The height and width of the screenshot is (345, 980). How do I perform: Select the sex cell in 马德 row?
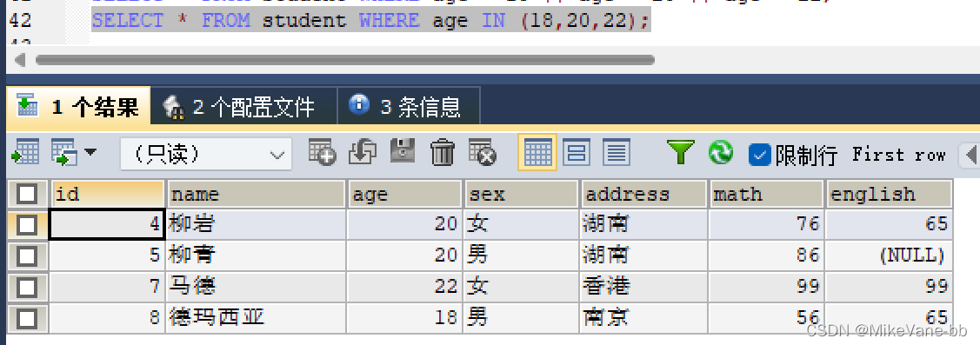pyautogui.click(x=521, y=287)
